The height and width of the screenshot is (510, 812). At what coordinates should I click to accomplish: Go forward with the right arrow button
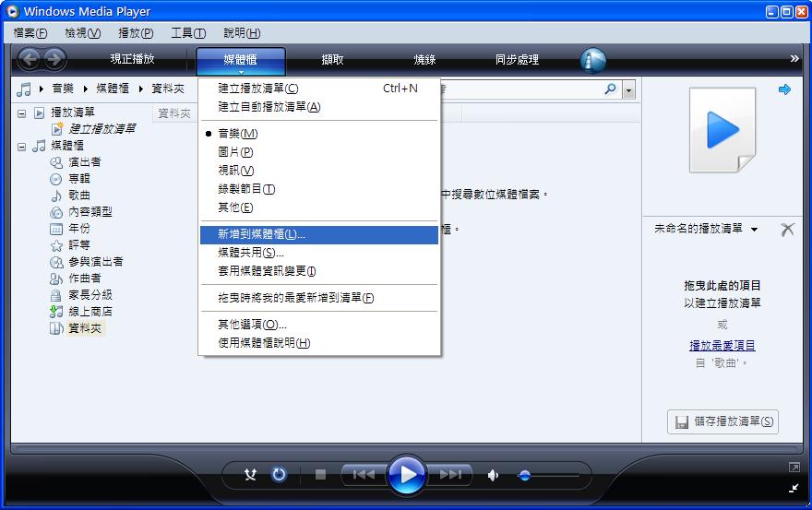pos(54,59)
